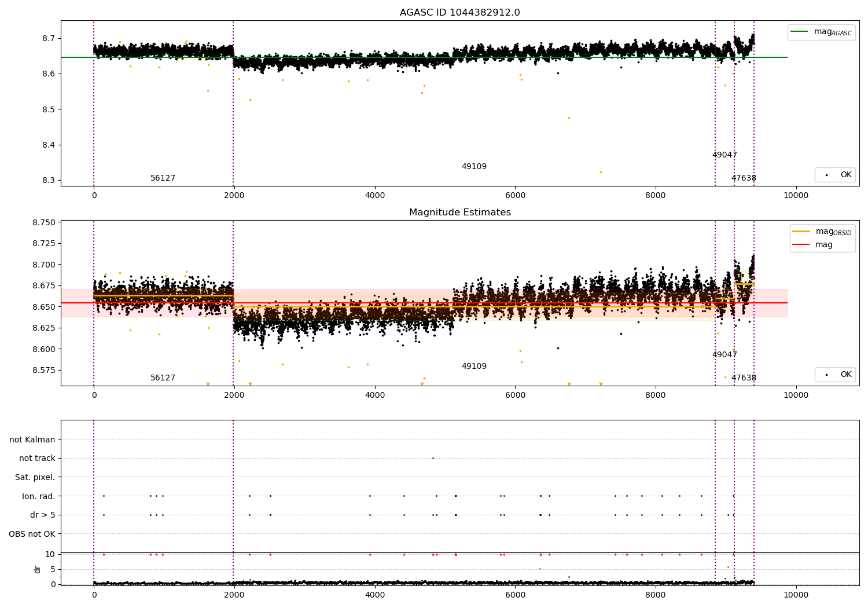Screen dimensions: 868x608
Task: Click the rotated 'dr' y-axis label
Action: (38, 569)
